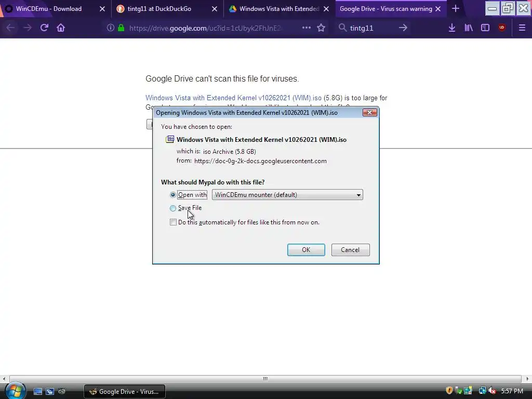Click the security shield tray icon

[x=449, y=391]
